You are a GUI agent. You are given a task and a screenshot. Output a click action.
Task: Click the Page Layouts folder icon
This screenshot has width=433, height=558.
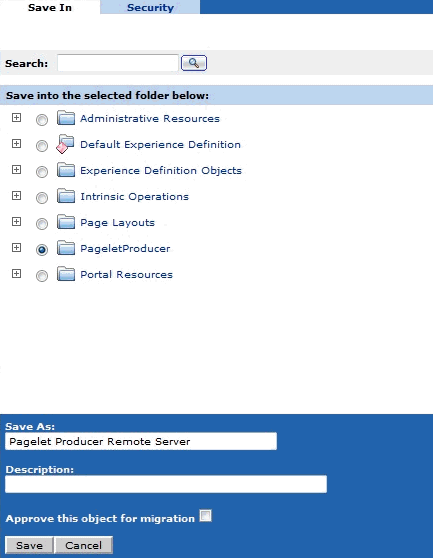click(66, 222)
